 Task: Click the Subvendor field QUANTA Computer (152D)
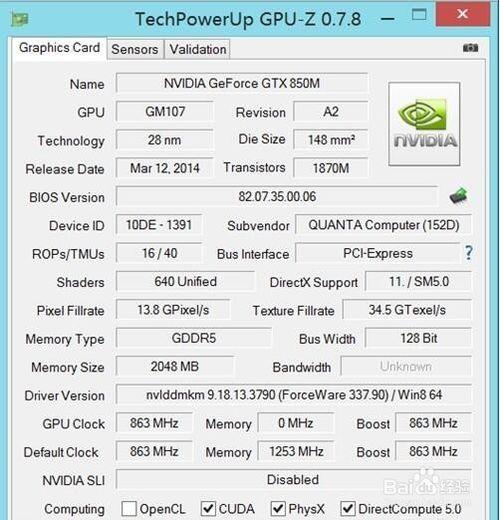[384, 225]
